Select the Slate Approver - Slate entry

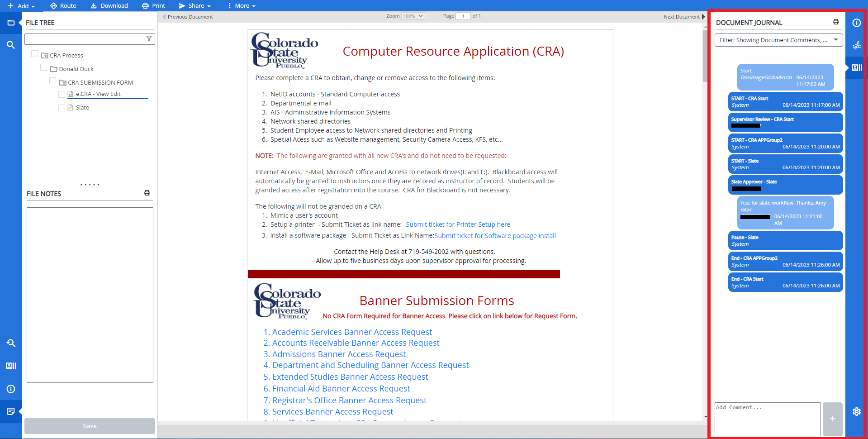coord(786,185)
